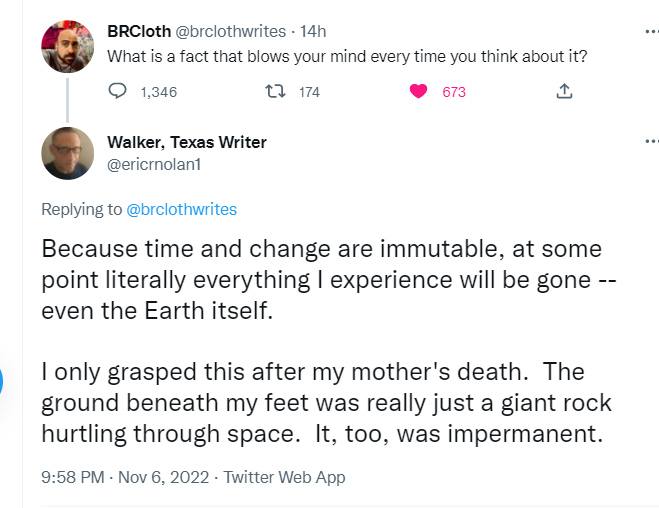
Task: Open more options on Walker's reply
Action: (x=651, y=142)
